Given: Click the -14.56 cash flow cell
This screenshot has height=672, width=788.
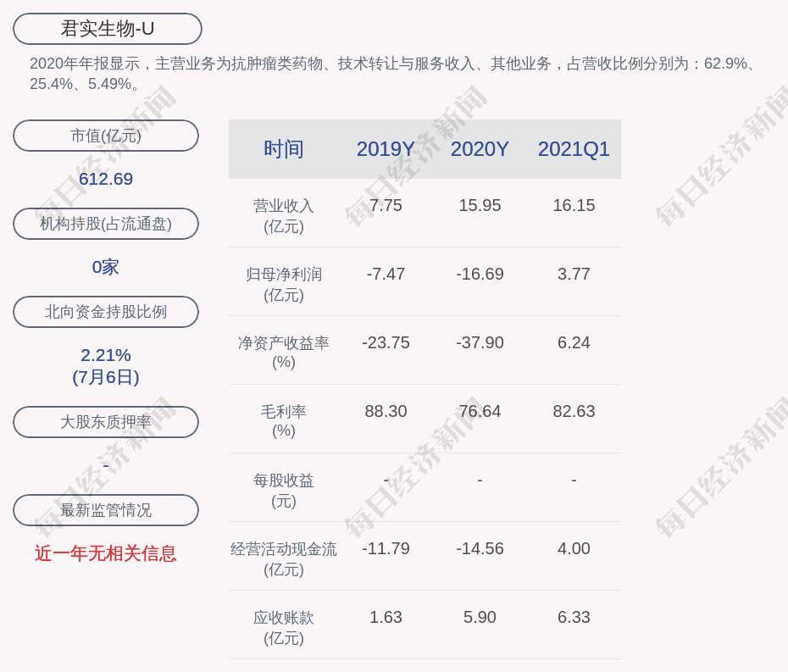Looking at the screenshot, I should (x=480, y=548).
